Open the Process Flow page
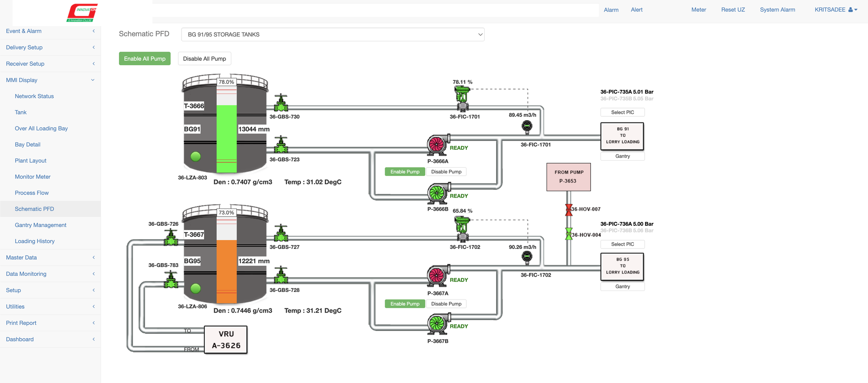868x383 pixels. [x=32, y=193]
